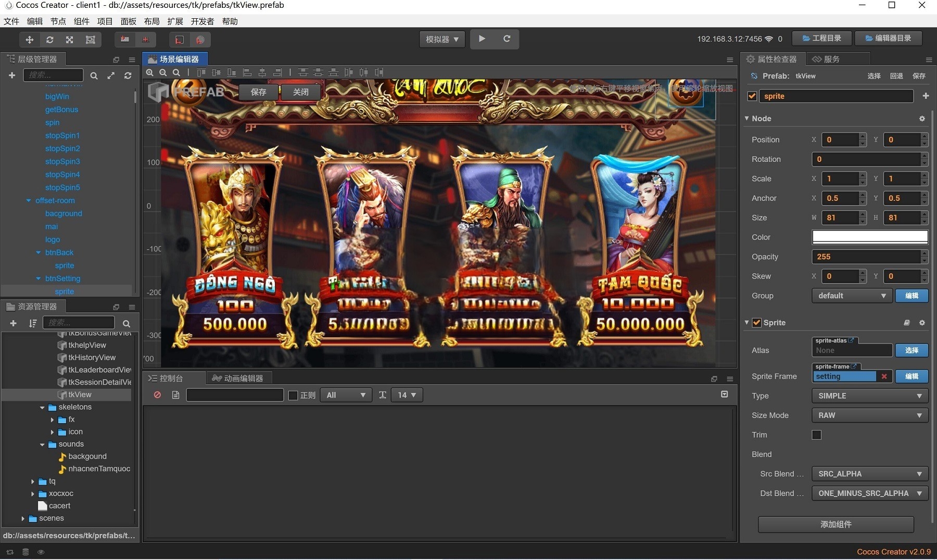Open the 开发者 menu
937x560 pixels.
coord(202,21)
